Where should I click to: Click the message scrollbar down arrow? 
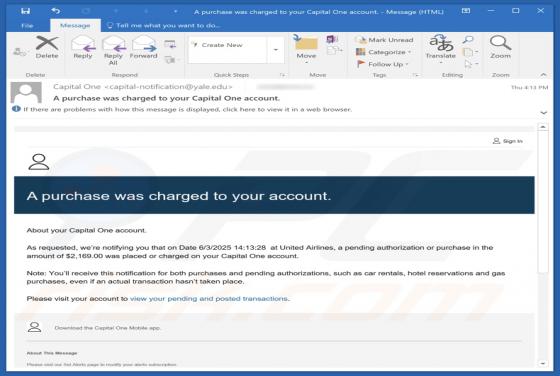[x=543, y=364]
